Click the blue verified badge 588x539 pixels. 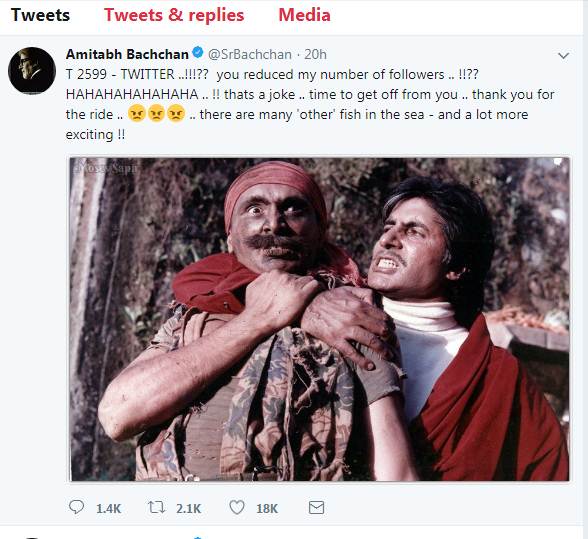[x=198, y=53]
